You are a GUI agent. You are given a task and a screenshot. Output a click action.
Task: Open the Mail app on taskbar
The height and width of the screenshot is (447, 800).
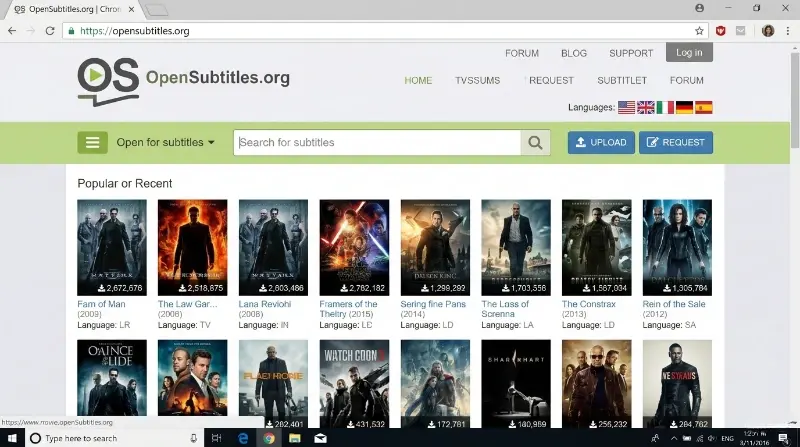pos(320,438)
